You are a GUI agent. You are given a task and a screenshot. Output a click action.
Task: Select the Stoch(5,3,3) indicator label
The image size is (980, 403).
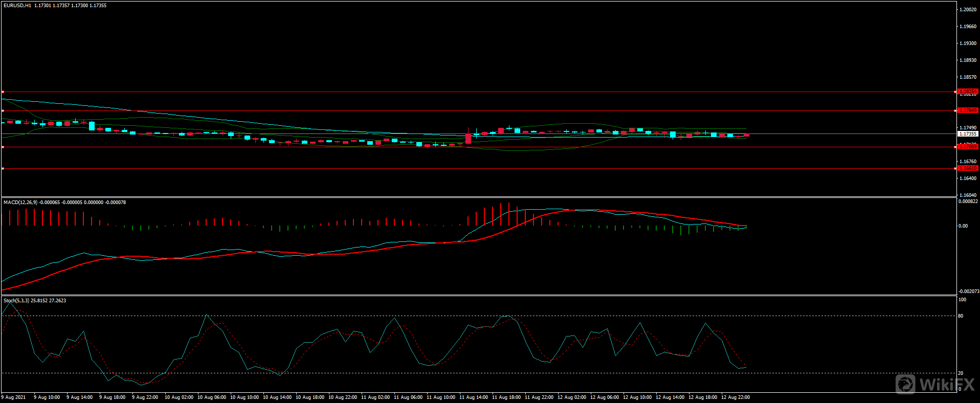[x=16, y=301]
